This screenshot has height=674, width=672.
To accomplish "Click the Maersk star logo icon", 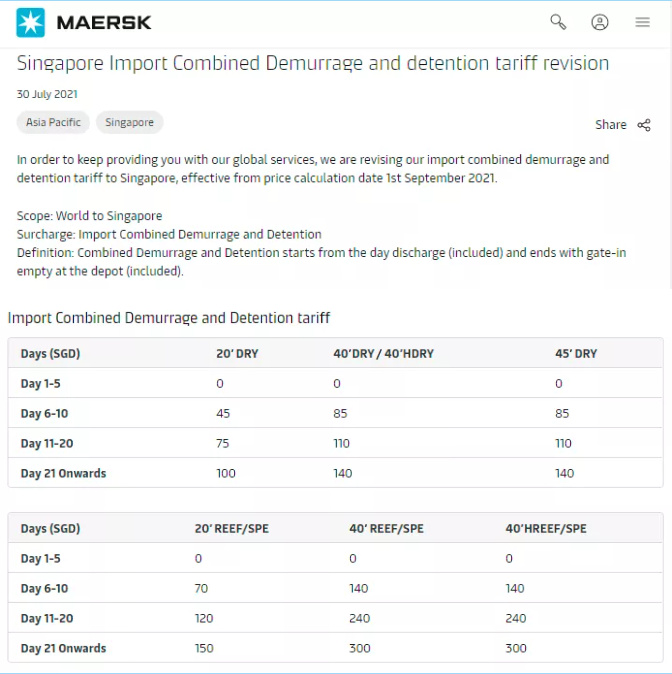I will point(31,23).
